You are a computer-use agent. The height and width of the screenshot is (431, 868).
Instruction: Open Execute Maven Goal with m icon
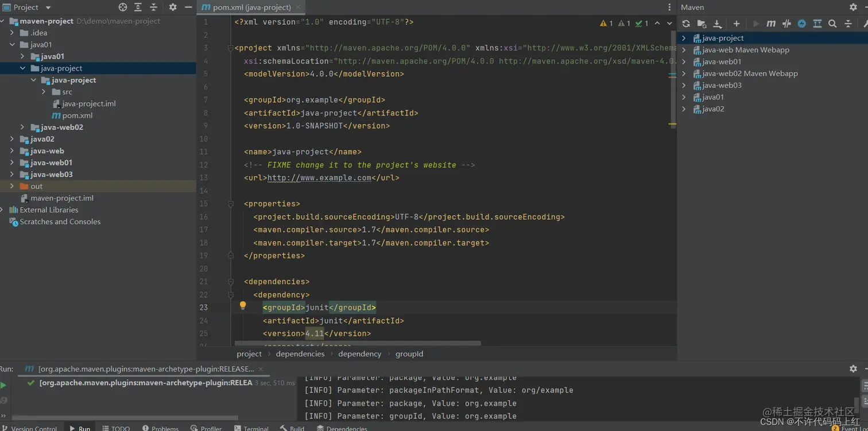pyautogui.click(x=771, y=24)
